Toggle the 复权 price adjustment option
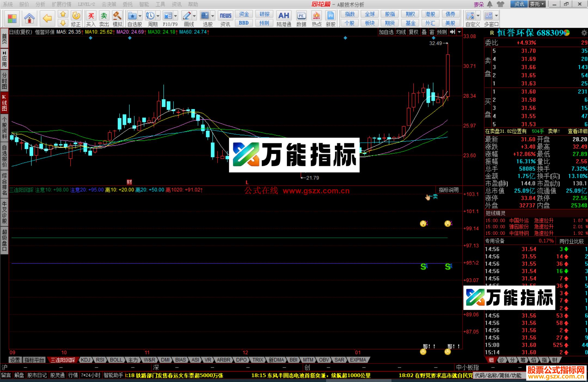588x382 pixels. 414,32
